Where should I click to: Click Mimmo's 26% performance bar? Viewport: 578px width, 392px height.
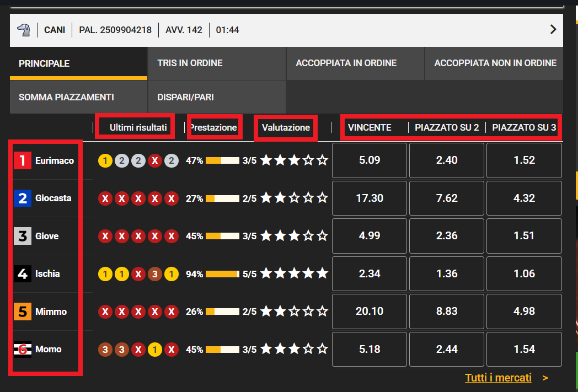point(222,312)
